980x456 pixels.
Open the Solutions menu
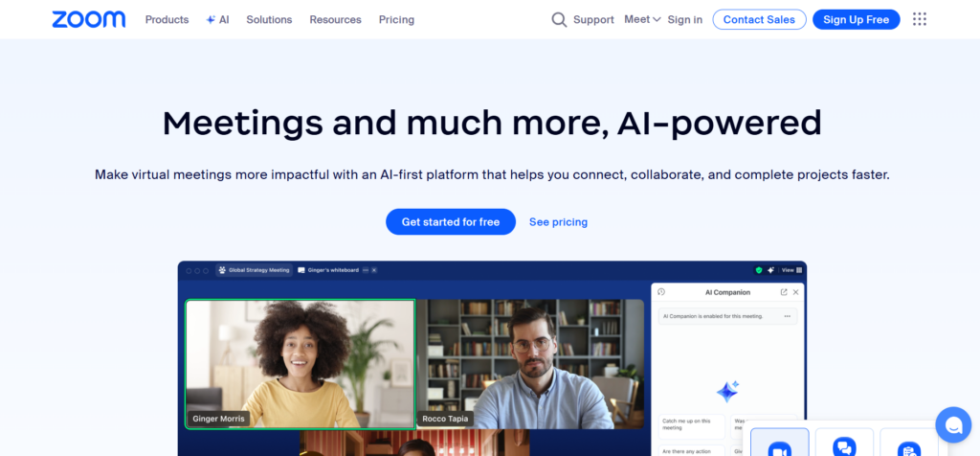(269, 19)
